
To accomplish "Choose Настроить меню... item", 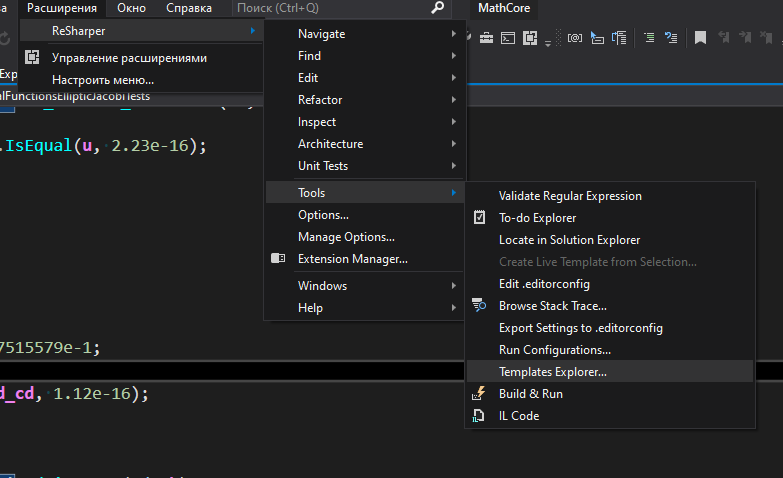I will click(x=141, y=80).
